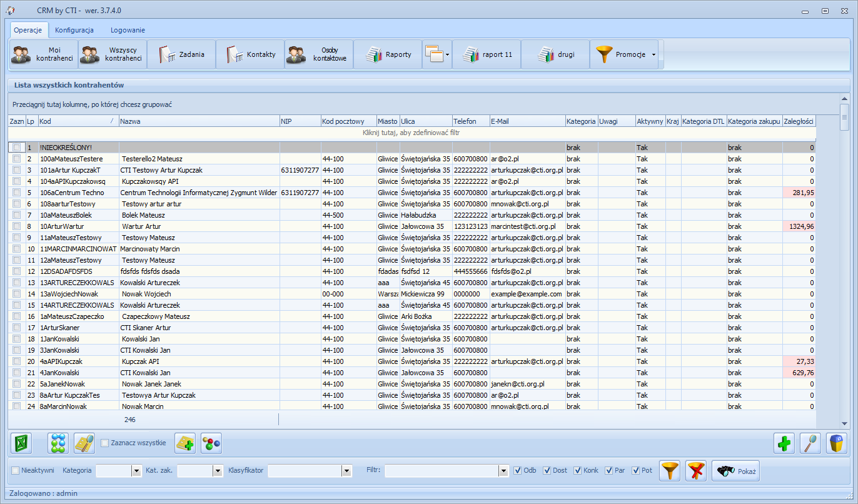Toggle the Nieaktywni checkbox
The width and height of the screenshot is (858, 504).
pyautogui.click(x=16, y=470)
